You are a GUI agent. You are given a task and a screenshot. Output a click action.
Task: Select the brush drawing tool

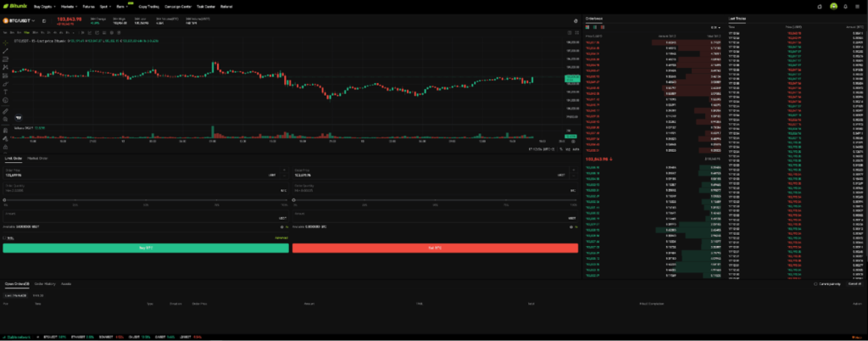pyautogui.click(x=6, y=84)
